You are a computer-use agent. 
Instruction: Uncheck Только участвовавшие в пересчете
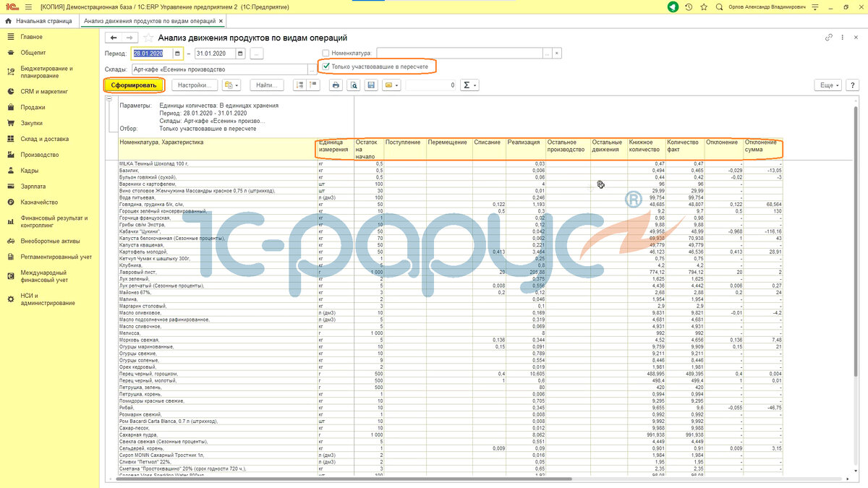(x=325, y=67)
